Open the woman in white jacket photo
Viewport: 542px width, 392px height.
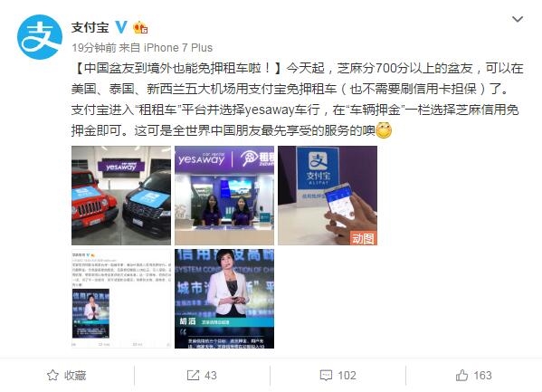point(224,299)
